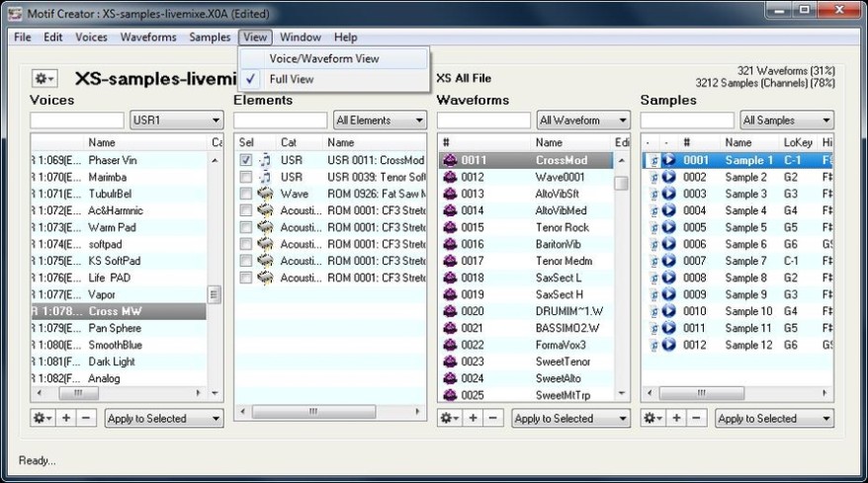Click the Waveforms search input field
The height and width of the screenshot is (483, 868).
483,121
